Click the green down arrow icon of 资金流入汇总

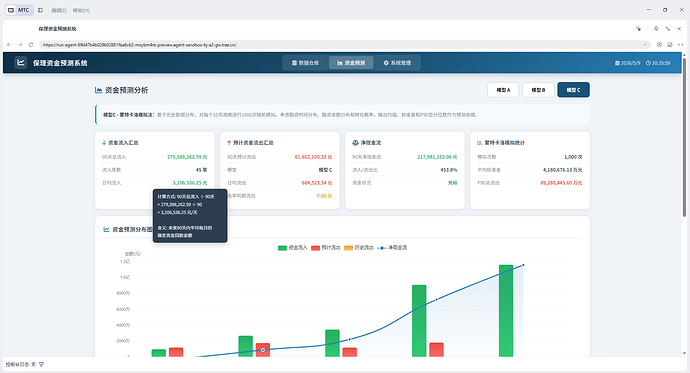[104, 143]
